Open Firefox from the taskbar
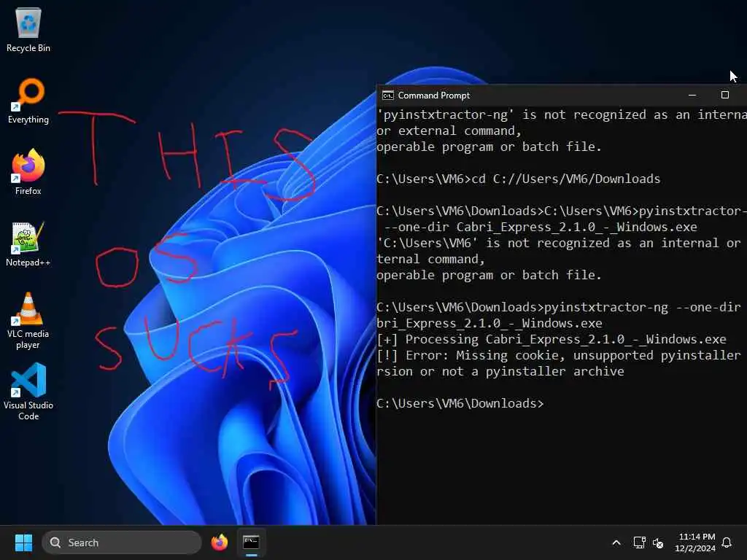The height and width of the screenshot is (560, 747). (219, 542)
